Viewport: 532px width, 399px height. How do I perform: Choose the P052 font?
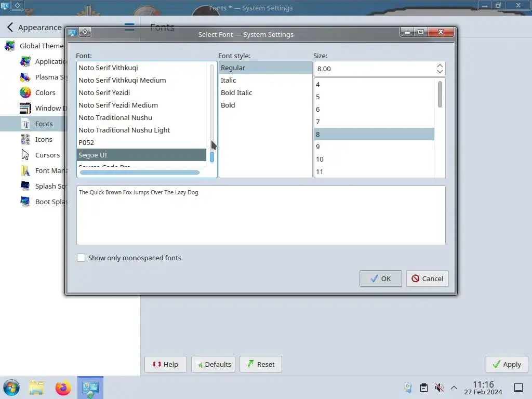[x=141, y=142]
